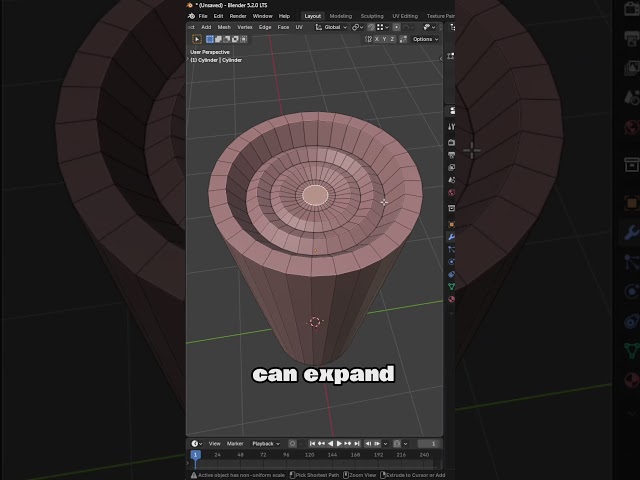Open the Modifiers wrench tab icon

(451, 237)
